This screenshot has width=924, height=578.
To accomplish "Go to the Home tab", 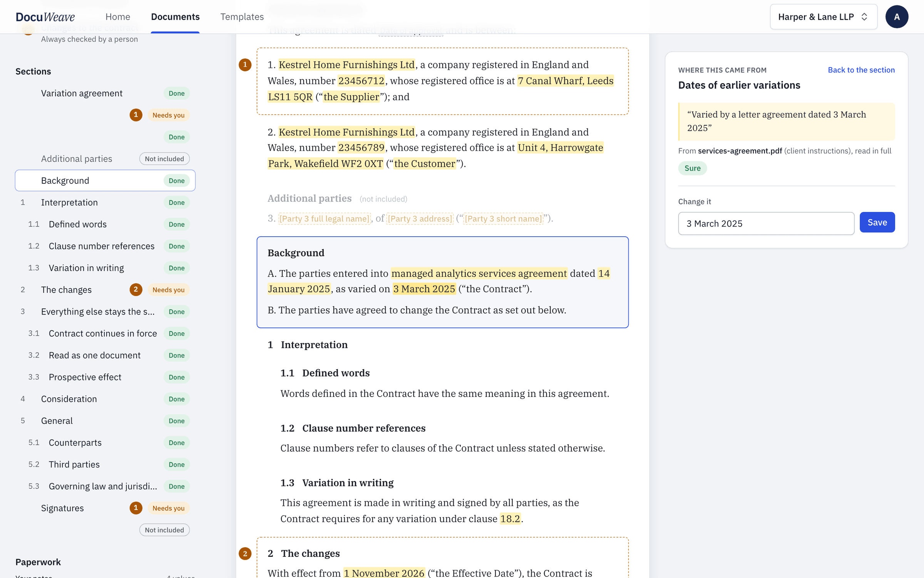I will tap(117, 17).
